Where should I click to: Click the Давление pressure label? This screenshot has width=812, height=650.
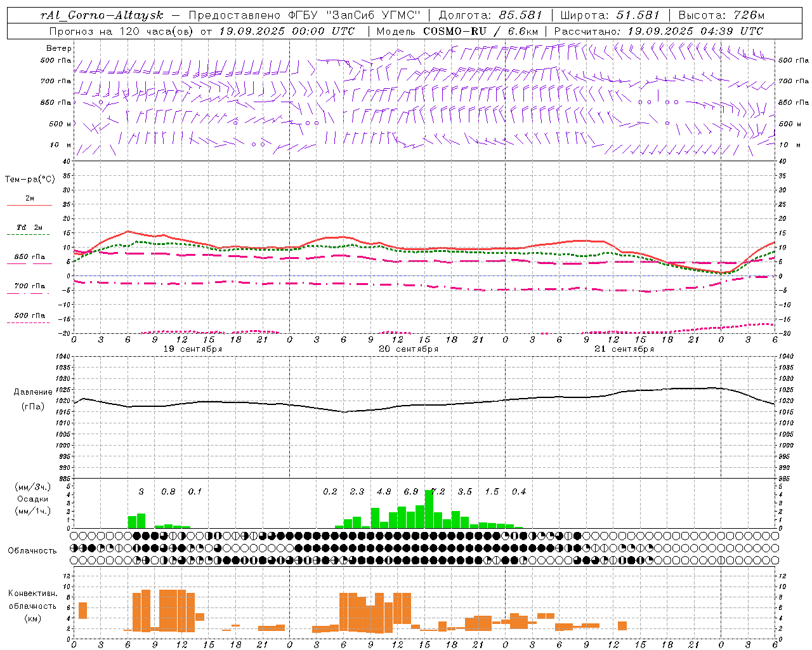coord(33,392)
